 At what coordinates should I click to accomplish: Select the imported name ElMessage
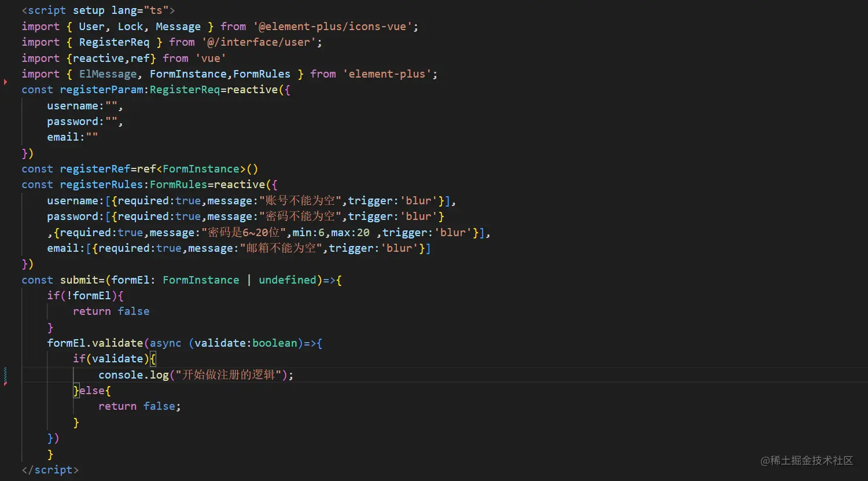[108, 74]
